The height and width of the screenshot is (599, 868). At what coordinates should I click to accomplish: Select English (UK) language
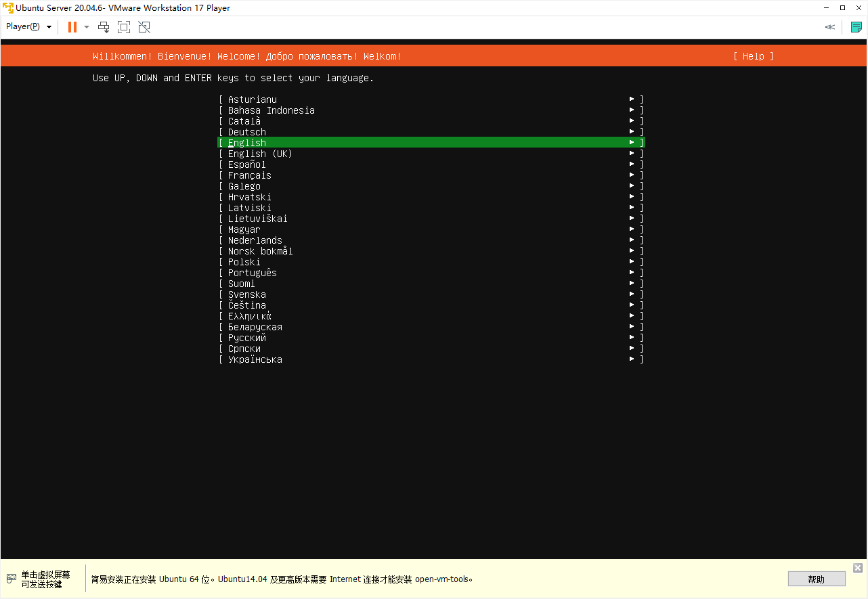431,154
